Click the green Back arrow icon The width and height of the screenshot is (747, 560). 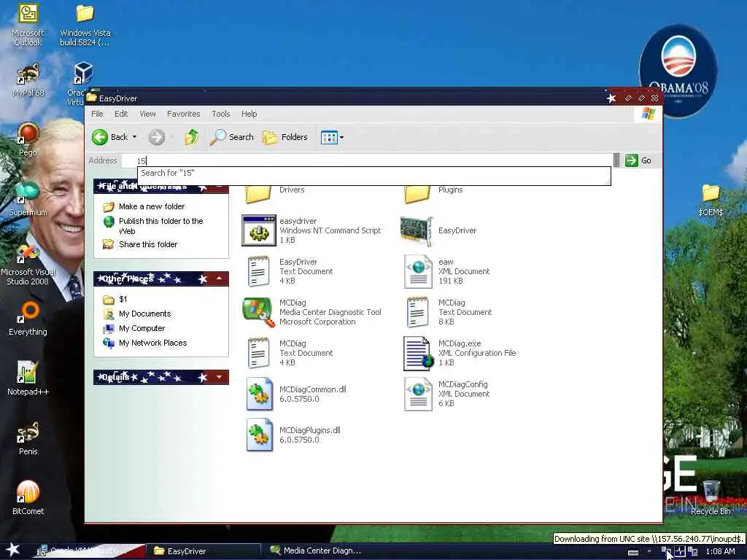click(x=99, y=137)
